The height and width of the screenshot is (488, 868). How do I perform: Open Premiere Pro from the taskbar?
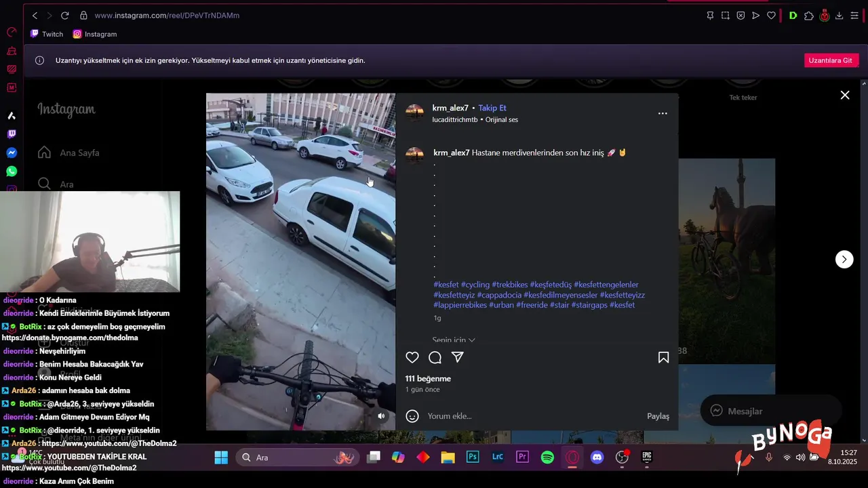tap(522, 457)
